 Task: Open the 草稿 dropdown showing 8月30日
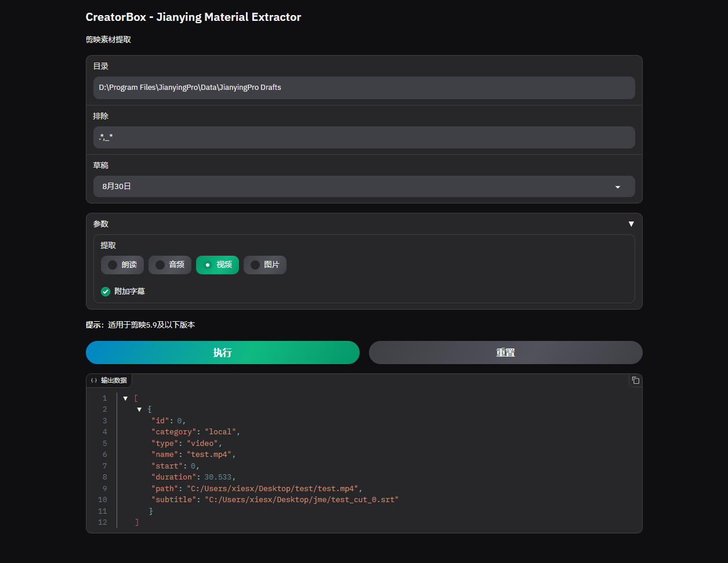coord(364,187)
